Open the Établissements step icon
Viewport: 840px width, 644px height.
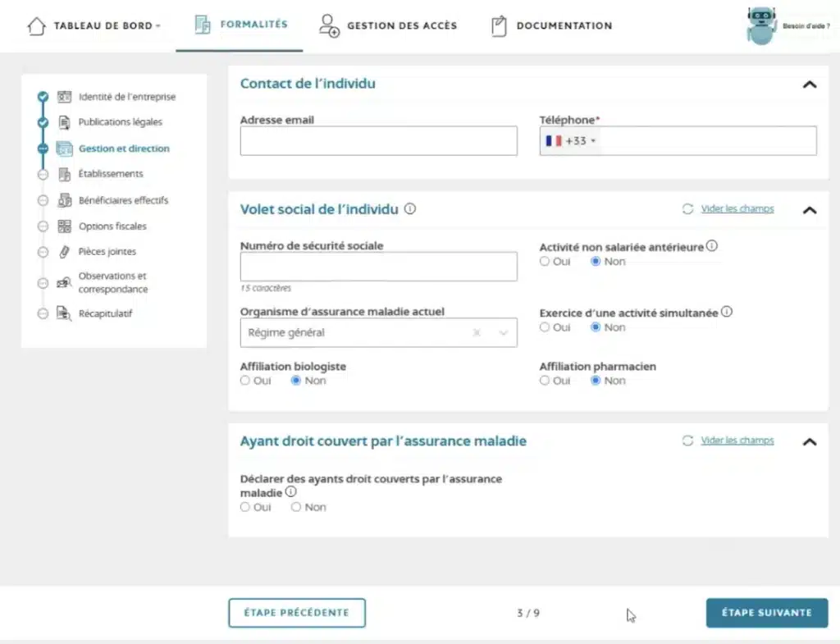pyautogui.click(x=66, y=174)
